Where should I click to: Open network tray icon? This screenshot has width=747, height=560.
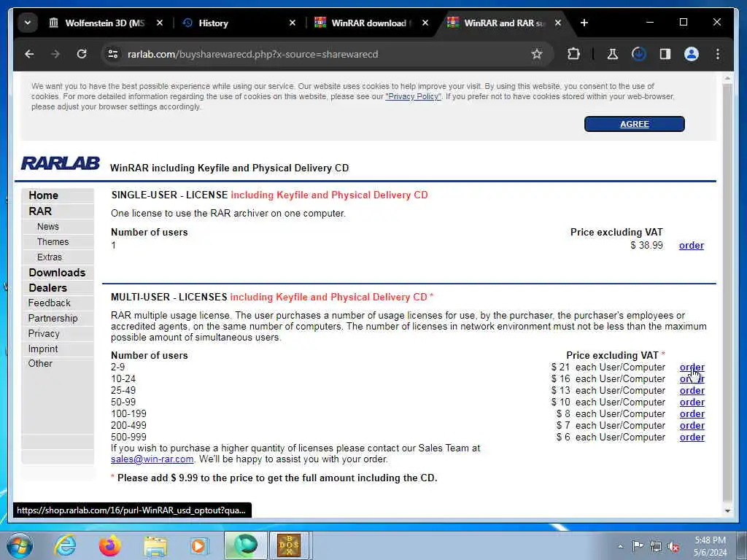[x=656, y=547]
